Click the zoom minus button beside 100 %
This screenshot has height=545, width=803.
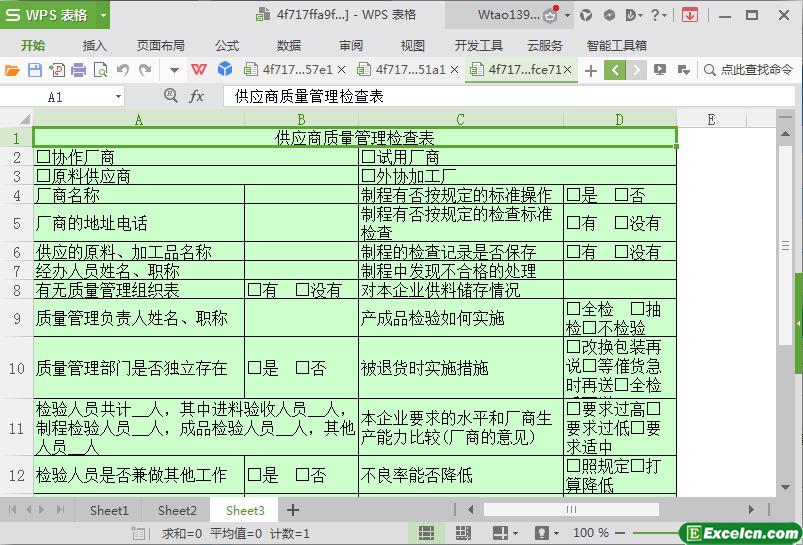(x=620, y=533)
